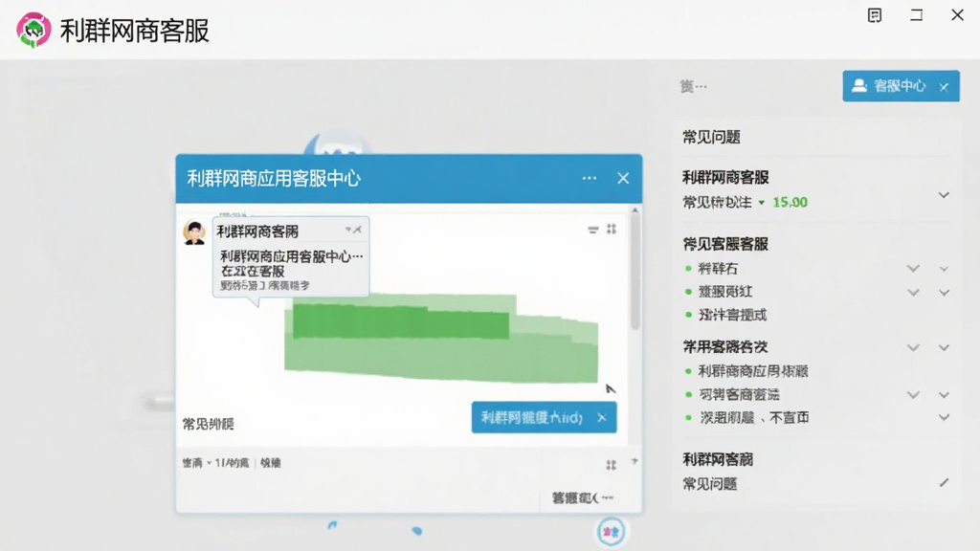The height and width of the screenshot is (551, 980).
Task: Click the 常用客商 section heading
Action: (725, 346)
